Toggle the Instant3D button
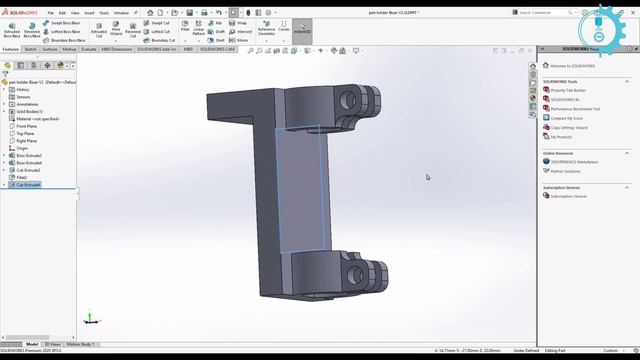The height and width of the screenshot is (360, 640). [302, 31]
